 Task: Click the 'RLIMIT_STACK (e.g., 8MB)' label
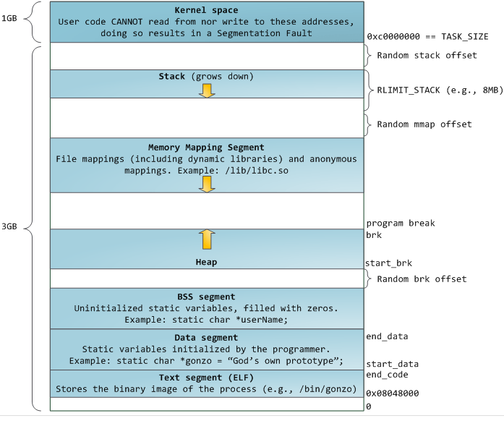[x=440, y=90]
